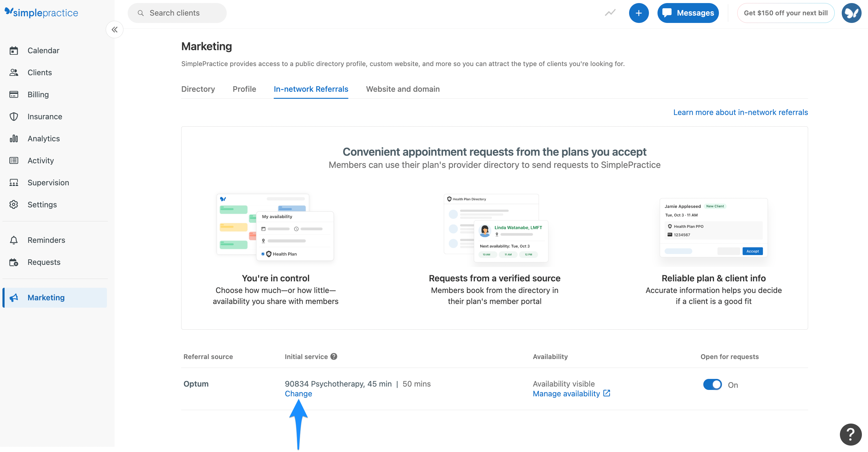Screen dimensions: 868x452
Task: Open the Settings gear icon
Action: click(14, 205)
